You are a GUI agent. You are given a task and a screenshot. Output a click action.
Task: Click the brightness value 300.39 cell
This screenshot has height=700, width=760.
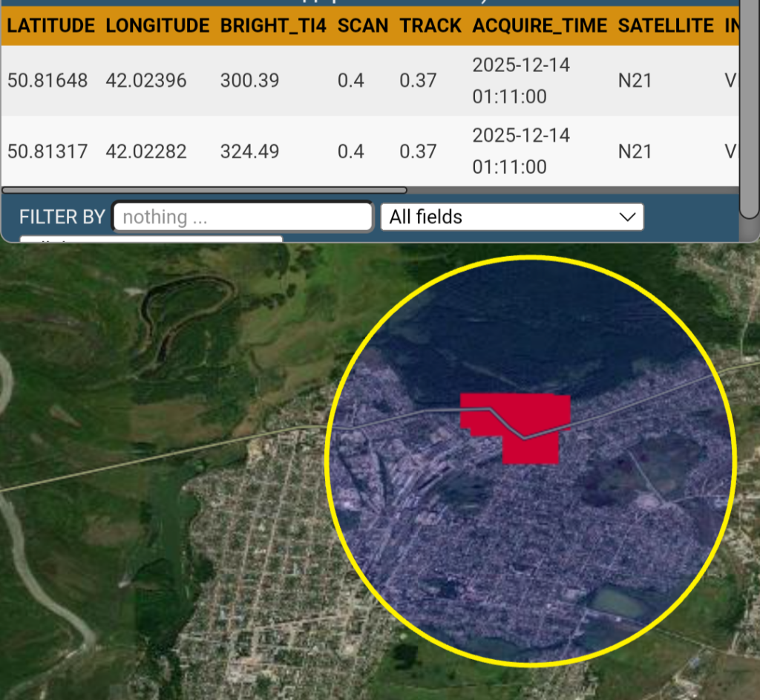[249, 80]
